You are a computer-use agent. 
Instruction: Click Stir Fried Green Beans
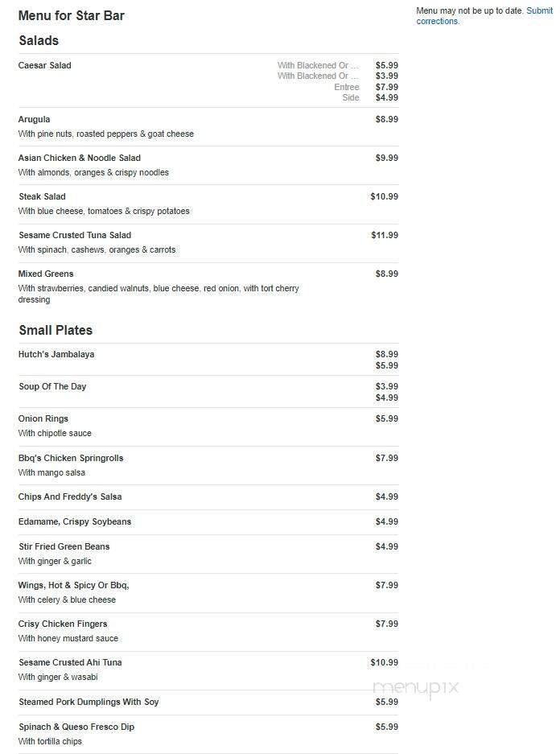(64, 546)
